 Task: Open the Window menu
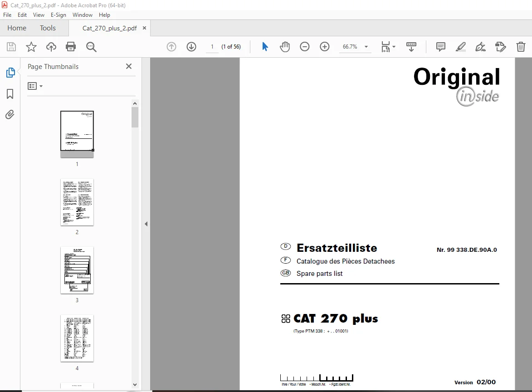(x=83, y=15)
